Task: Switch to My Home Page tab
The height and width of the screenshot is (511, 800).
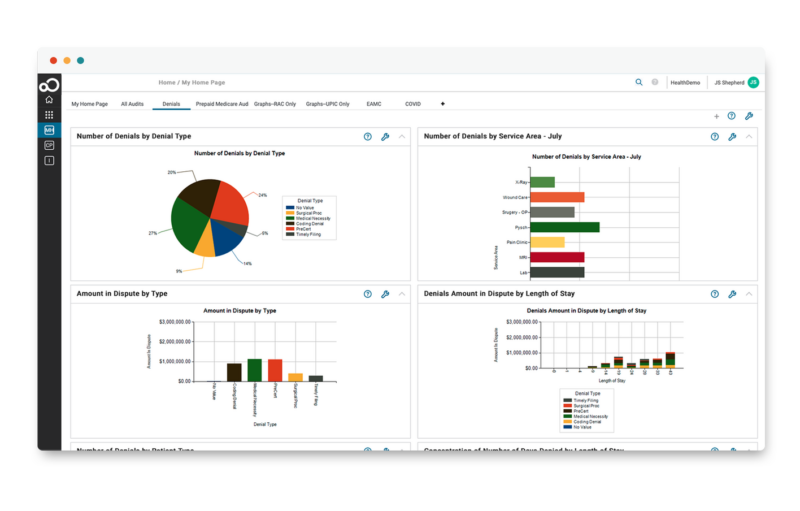Action: [x=89, y=104]
